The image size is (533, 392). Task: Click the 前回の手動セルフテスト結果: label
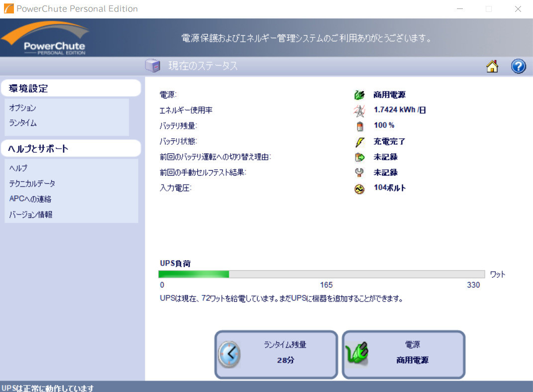[x=203, y=173]
